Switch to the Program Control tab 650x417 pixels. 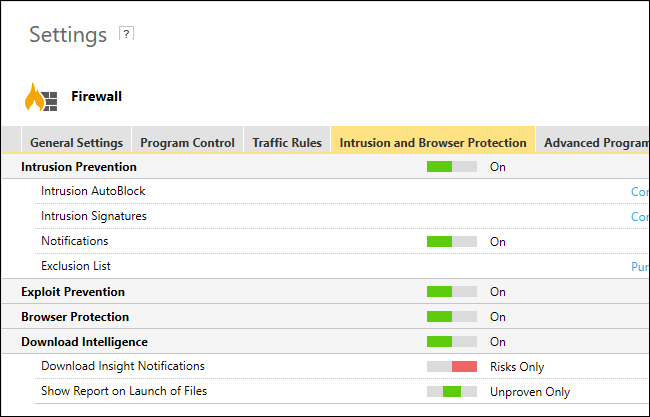pos(187,143)
